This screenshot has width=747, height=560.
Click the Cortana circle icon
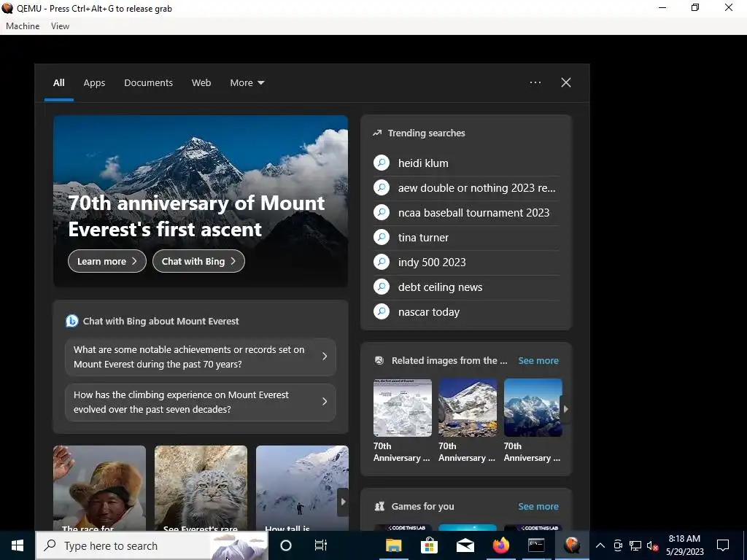pyautogui.click(x=286, y=545)
